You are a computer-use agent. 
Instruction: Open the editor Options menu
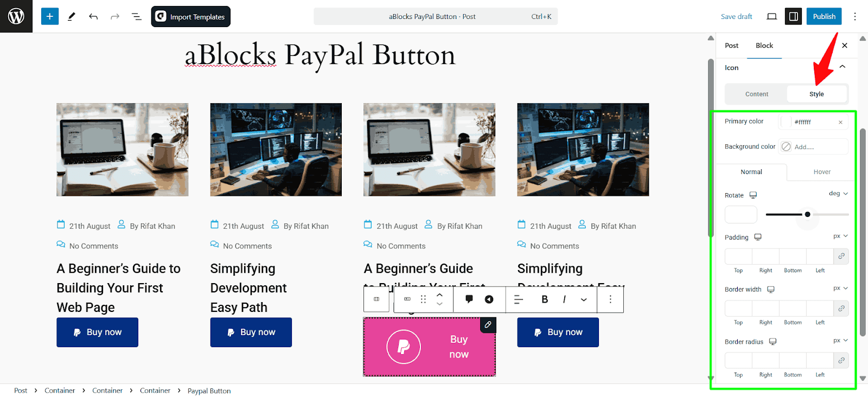tap(855, 16)
